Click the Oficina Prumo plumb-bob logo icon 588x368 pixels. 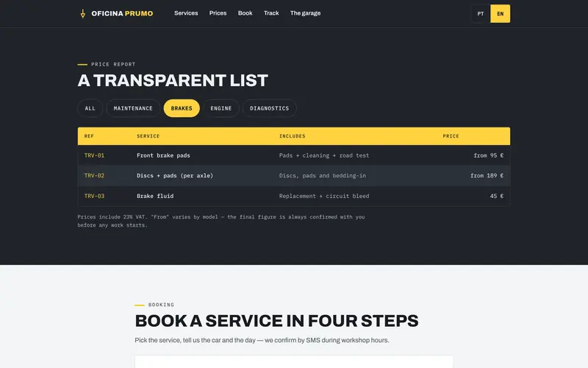[x=82, y=14]
